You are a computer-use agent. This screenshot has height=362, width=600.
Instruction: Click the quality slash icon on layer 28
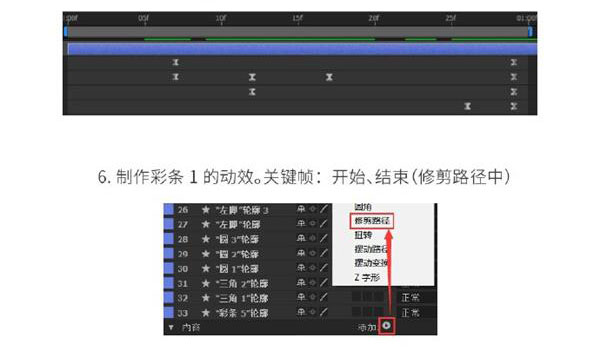[324, 238]
